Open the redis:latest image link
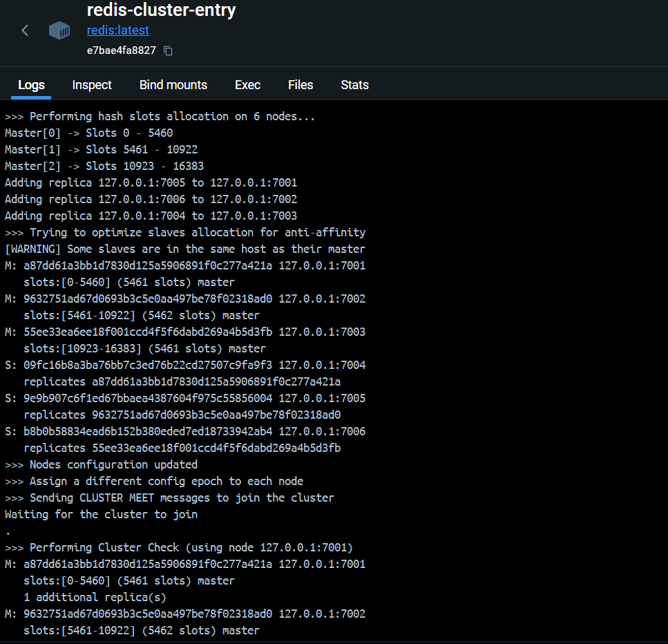Viewport: 668px width, 644px height. [x=118, y=30]
